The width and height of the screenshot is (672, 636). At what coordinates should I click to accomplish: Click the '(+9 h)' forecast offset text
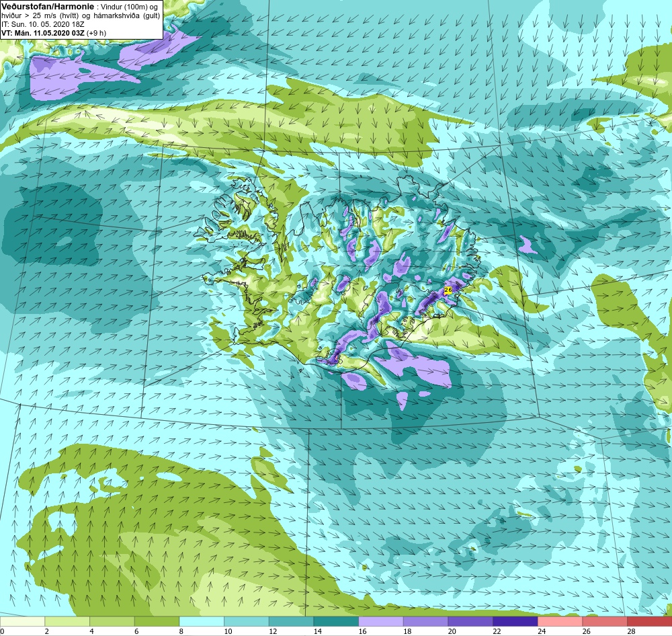(x=96, y=32)
